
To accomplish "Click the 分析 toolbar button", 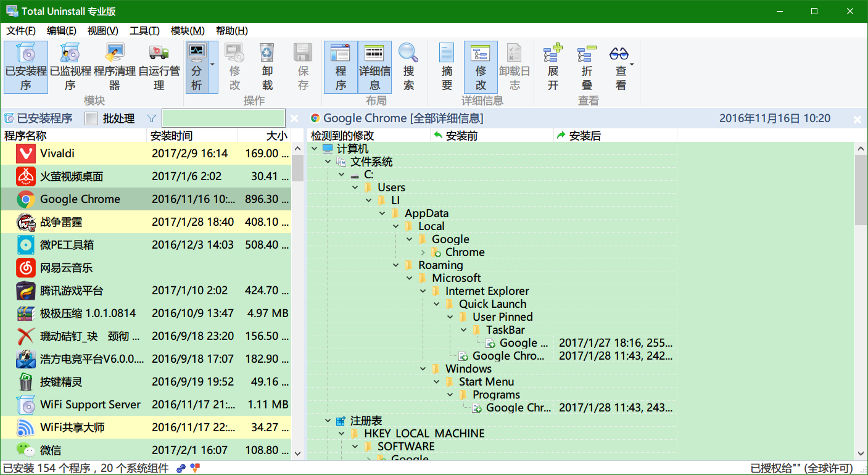I will 196,67.
